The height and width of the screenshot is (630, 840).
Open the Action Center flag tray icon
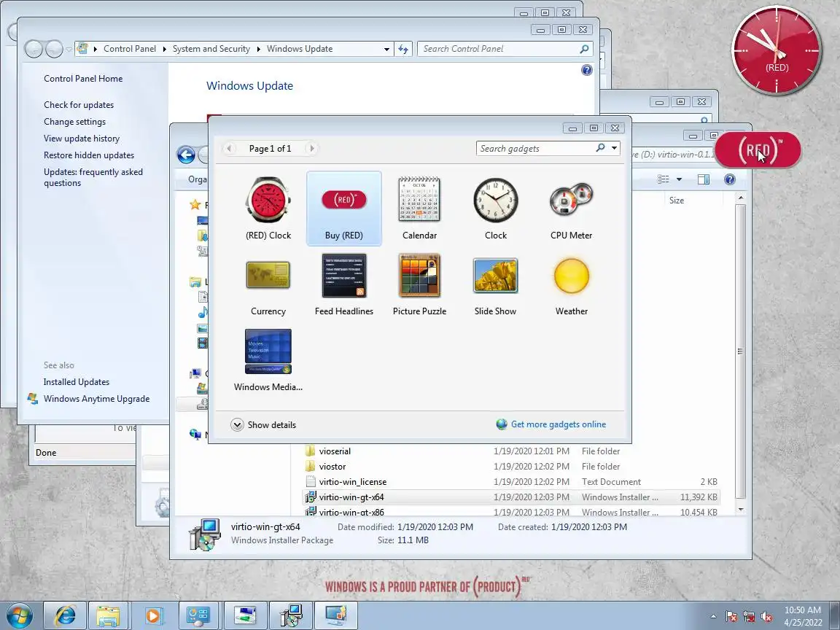pyautogui.click(x=731, y=617)
